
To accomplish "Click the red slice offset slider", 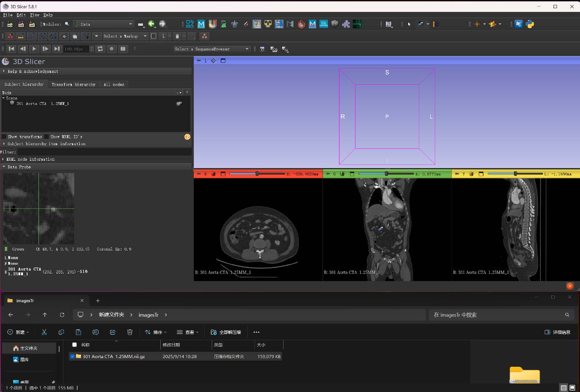I will pyautogui.click(x=257, y=174).
